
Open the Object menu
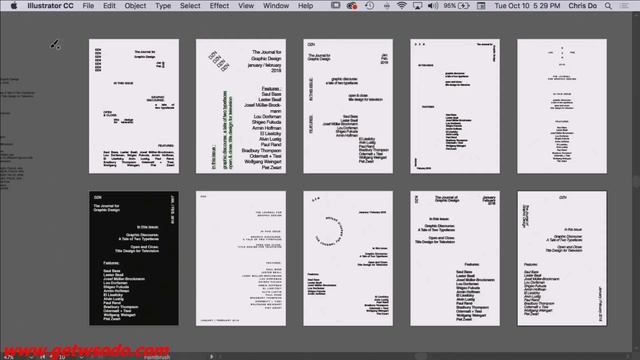click(135, 6)
